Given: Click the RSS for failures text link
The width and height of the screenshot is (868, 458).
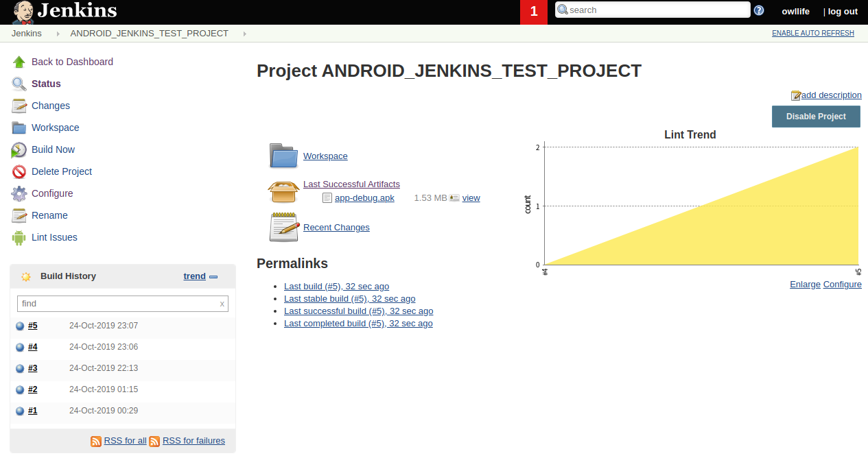Looking at the screenshot, I should (x=193, y=441).
